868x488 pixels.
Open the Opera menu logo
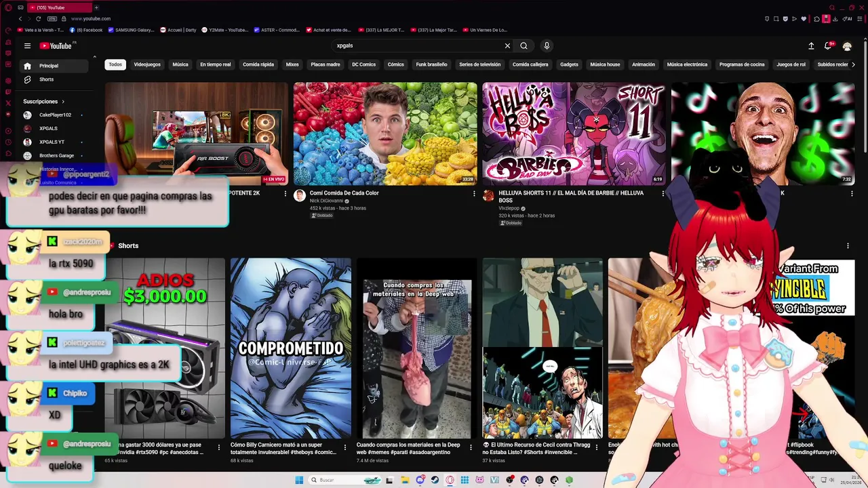click(8, 7)
